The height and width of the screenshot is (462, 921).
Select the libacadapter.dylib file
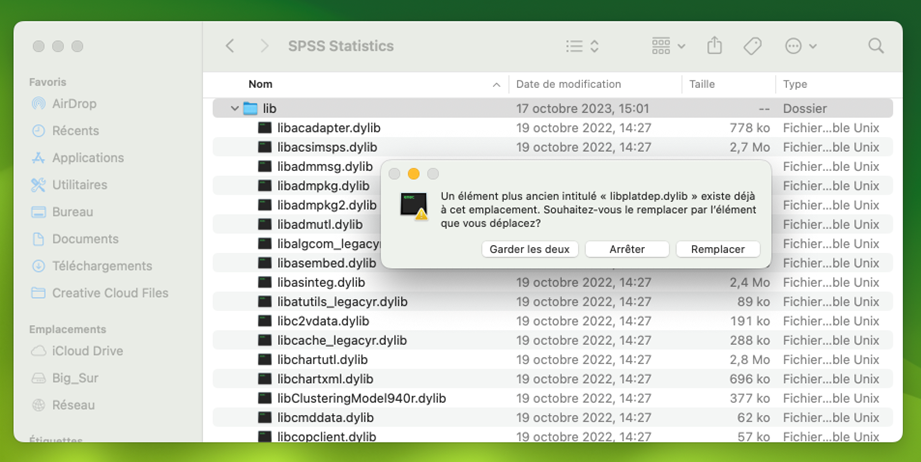(328, 128)
